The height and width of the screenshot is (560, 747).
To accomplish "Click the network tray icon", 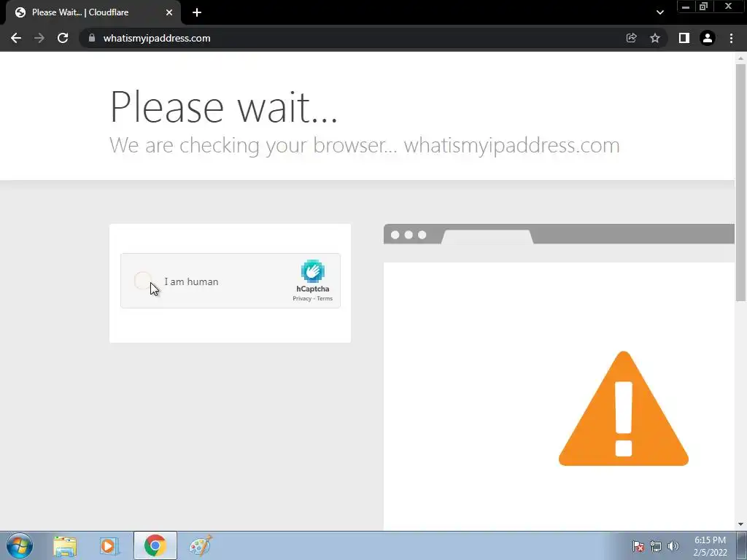I will pyautogui.click(x=656, y=546).
